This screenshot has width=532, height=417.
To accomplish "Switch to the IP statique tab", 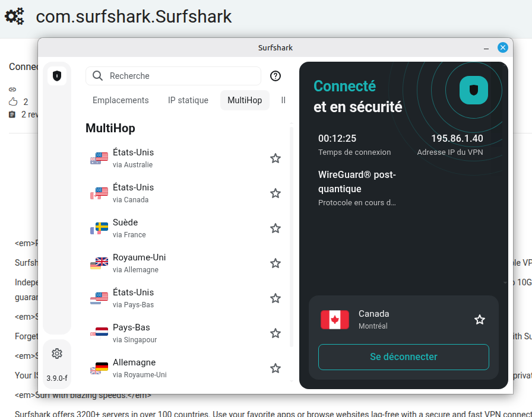I will point(188,100).
